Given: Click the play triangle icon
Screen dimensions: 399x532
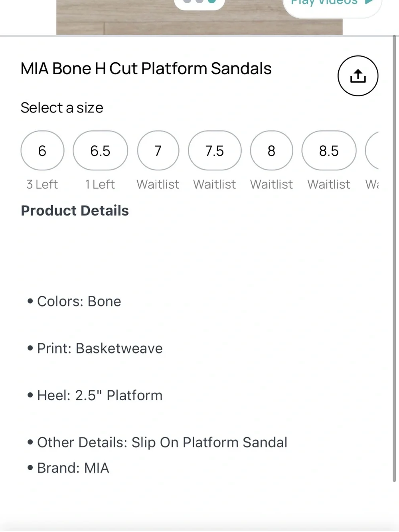Looking at the screenshot, I should click(x=369, y=2).
